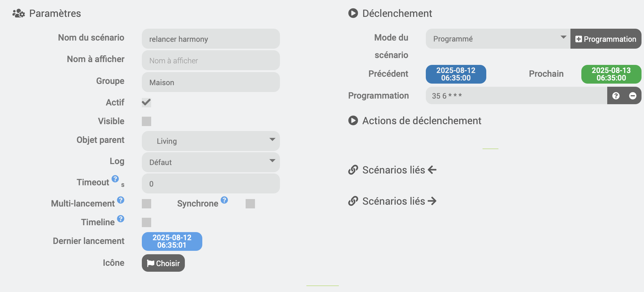Click the Choisir icon button
The height and width of the screenshot is (292, 644).
coord(163,263)
